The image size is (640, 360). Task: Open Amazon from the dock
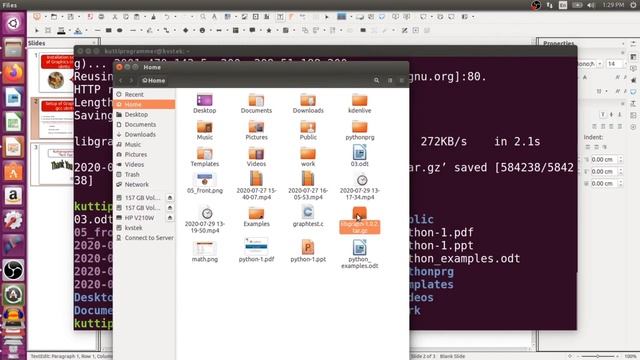[13, 196]
